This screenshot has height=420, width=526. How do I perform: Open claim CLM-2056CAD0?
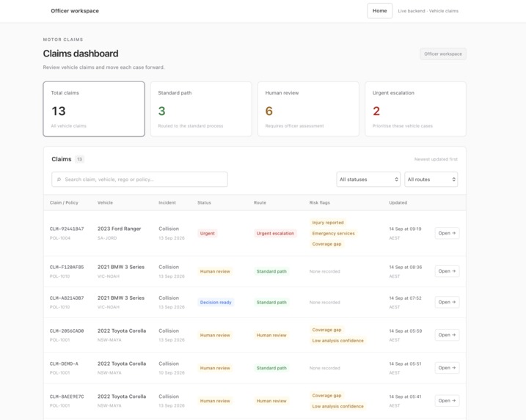[x=447, y=335]
